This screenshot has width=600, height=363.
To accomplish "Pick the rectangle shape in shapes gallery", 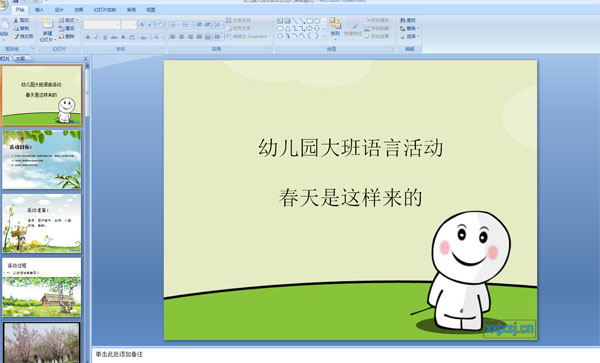I will (x=309, y=21).
